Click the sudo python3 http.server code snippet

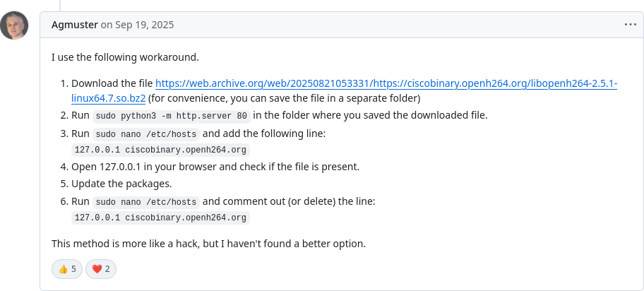pos(172,116)
